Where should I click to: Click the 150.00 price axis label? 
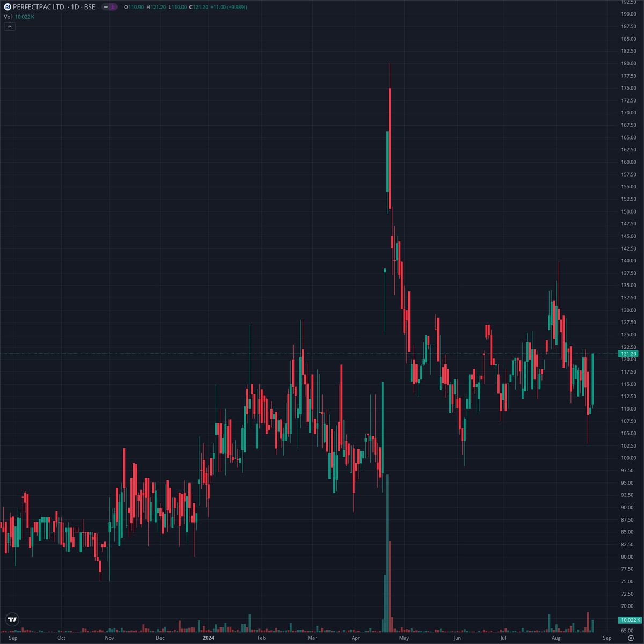(628, 211)
